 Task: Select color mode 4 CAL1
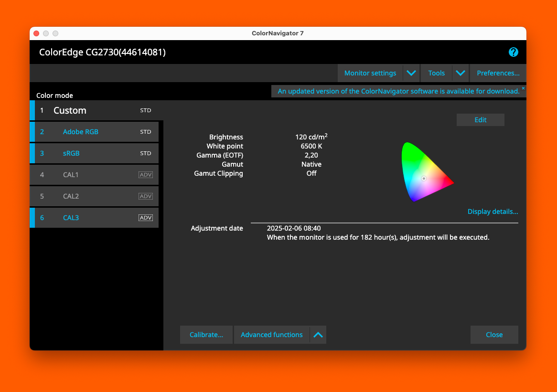[x=94, y=175]
